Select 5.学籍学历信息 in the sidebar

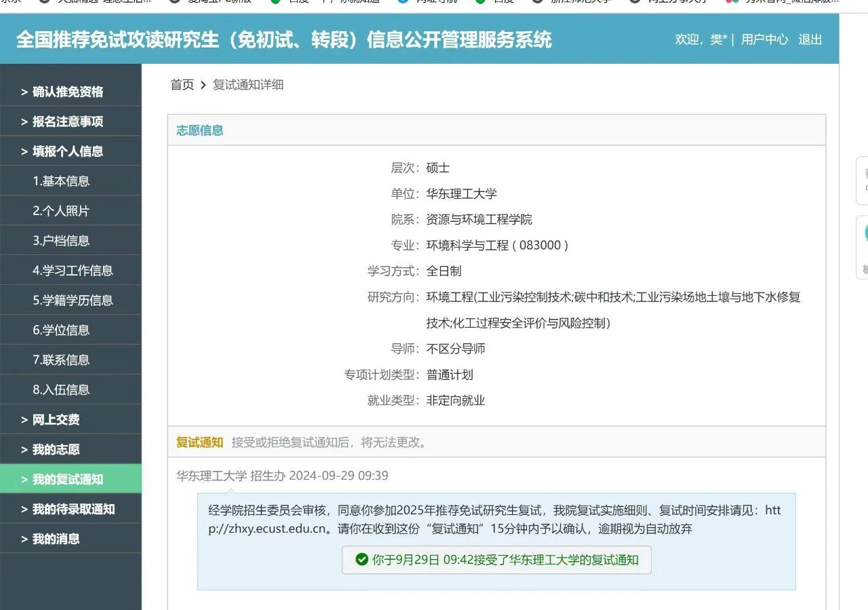coord(71,301)
